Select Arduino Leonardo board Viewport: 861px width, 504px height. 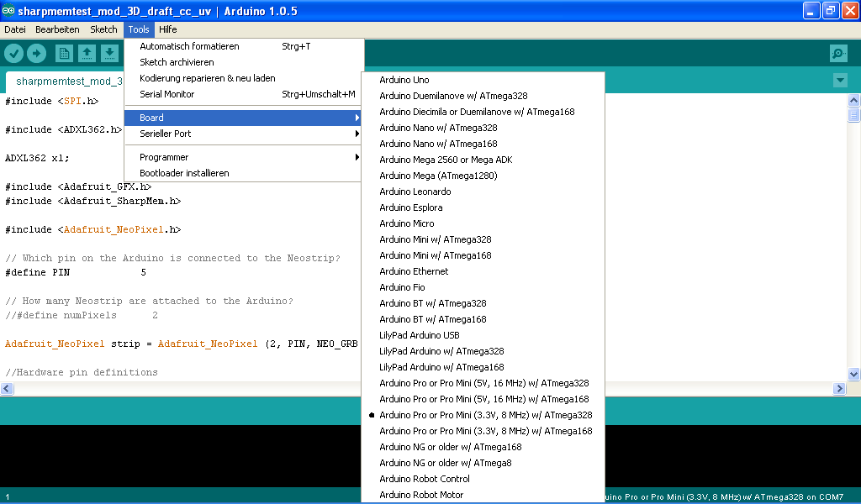point(415,192)
